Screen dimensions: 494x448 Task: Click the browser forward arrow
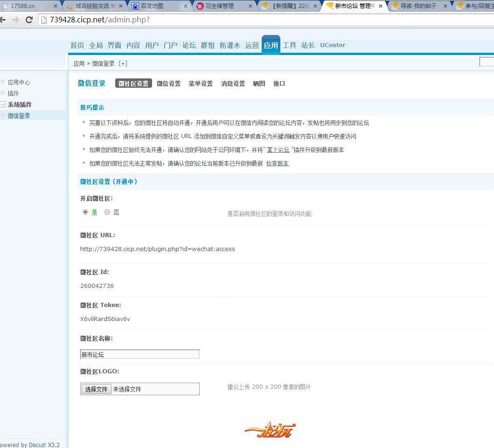[x=15, y=20]
